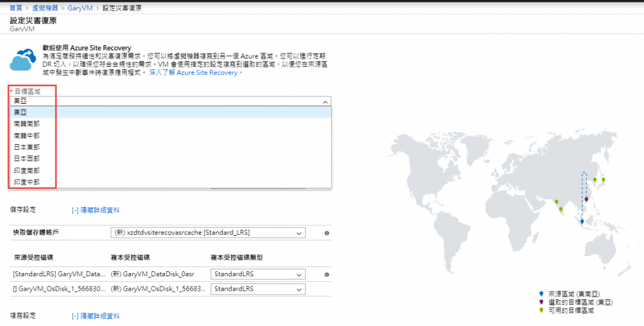This screenshot has width=644, height=326.
Task: Click 選取的目標區域 (東亞) legend text
Action: coord(580,303)
